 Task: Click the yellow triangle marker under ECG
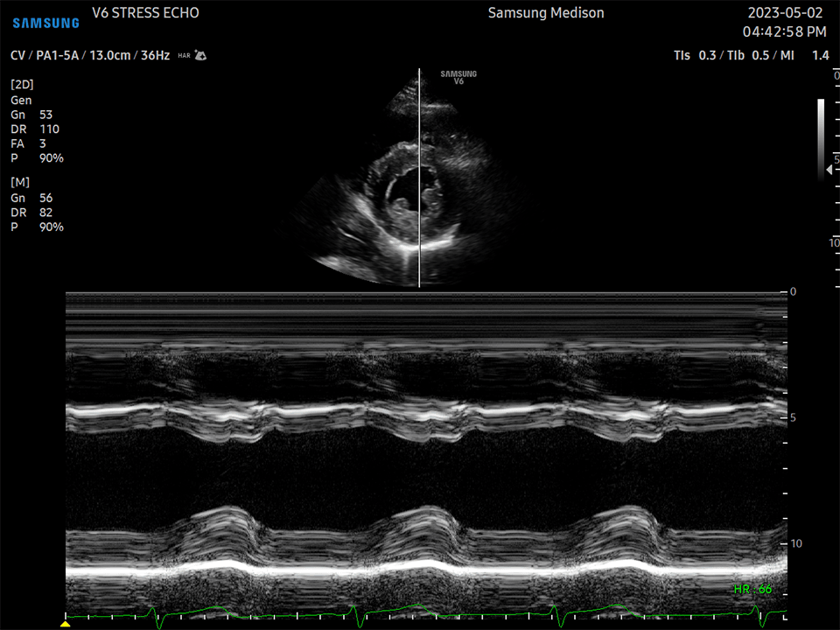click(x=65, y=624)
